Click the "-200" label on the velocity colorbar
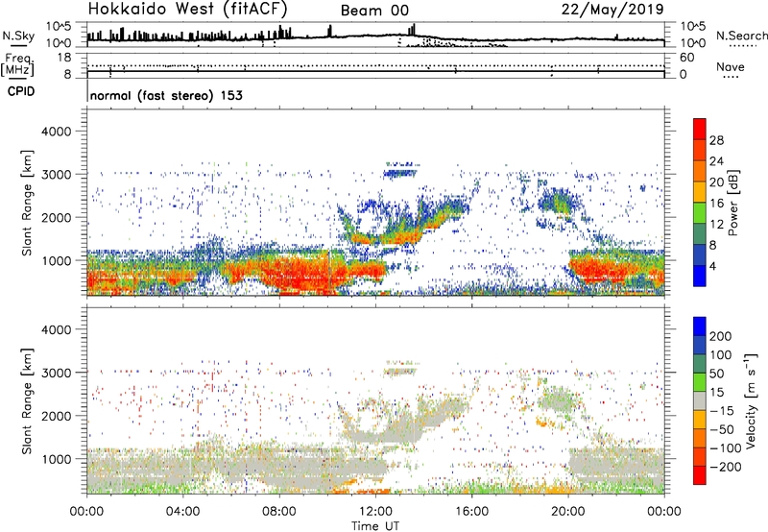The image size is (768, 532). [725, 467]
